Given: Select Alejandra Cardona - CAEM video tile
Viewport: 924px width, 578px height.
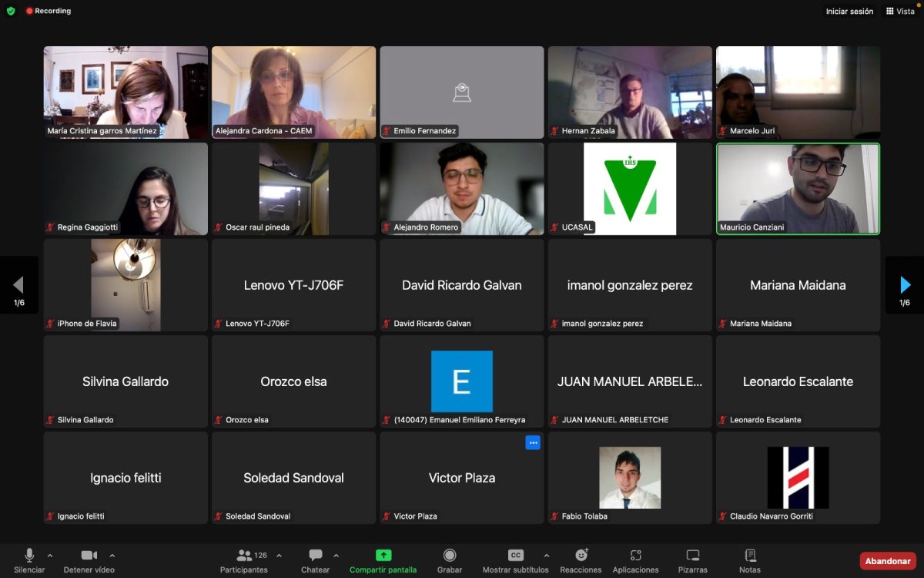Looking at the screenshot, I should (294, 92).
